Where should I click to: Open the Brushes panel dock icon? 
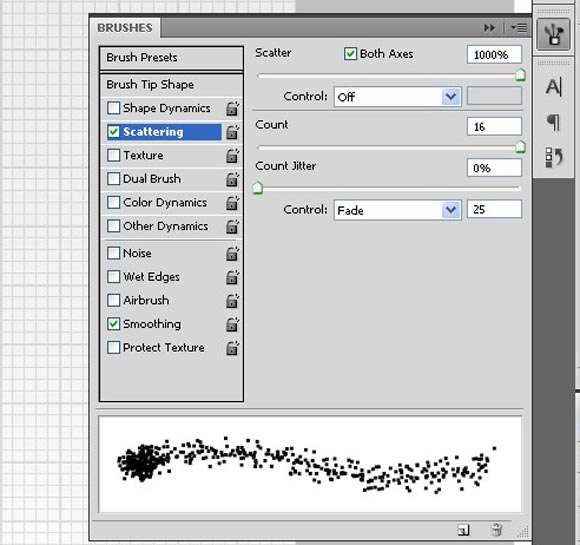point(553,34)
